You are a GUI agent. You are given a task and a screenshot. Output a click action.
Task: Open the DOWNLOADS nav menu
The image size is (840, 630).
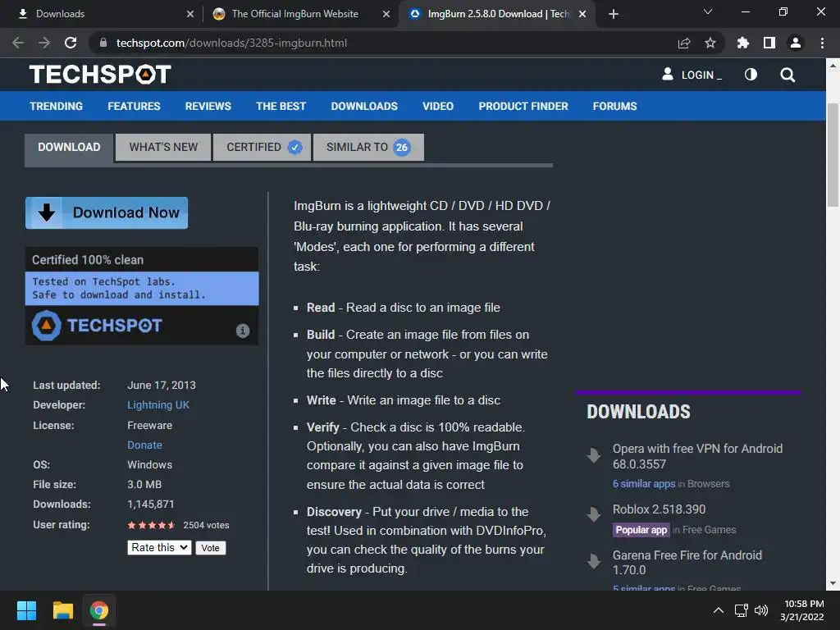[364, 106]
